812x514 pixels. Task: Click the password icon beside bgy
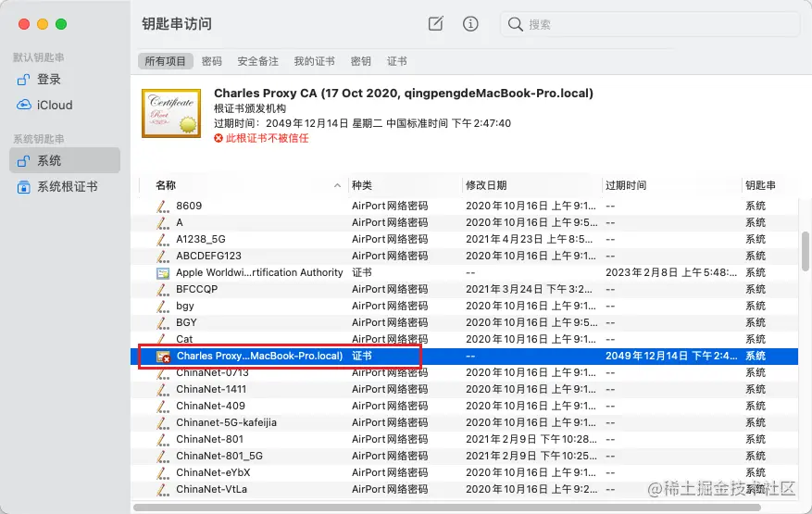point(163,307)
